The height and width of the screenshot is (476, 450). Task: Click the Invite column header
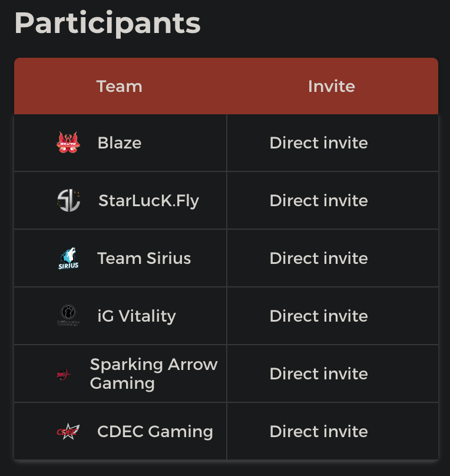[x=332, y=86]
